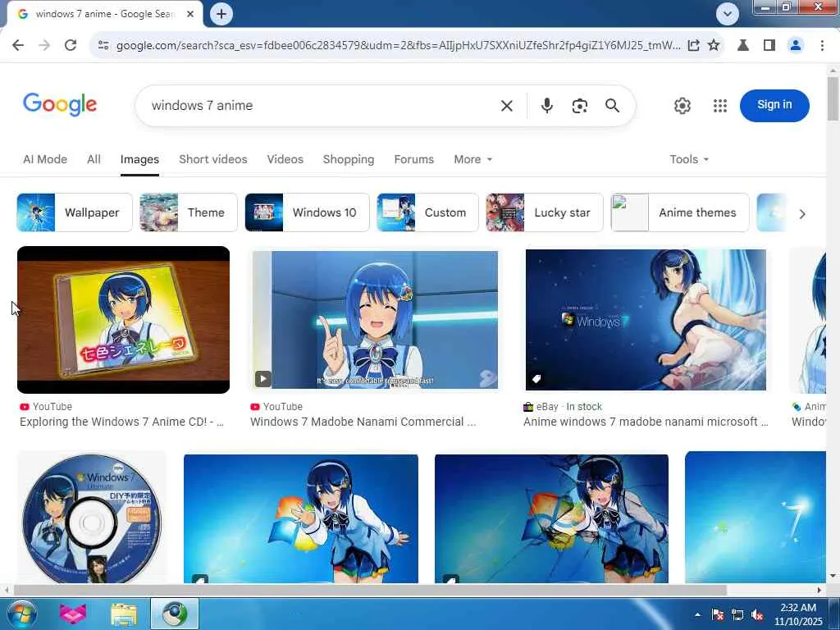Close the 'windows 7 anime' tab
840x630 pixels.
pyautogui.click(x=190, y=14)
